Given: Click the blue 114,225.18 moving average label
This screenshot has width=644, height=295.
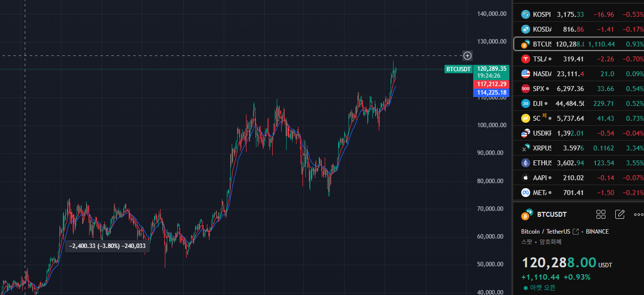Looking at the screenshot, I should (492, 93).
